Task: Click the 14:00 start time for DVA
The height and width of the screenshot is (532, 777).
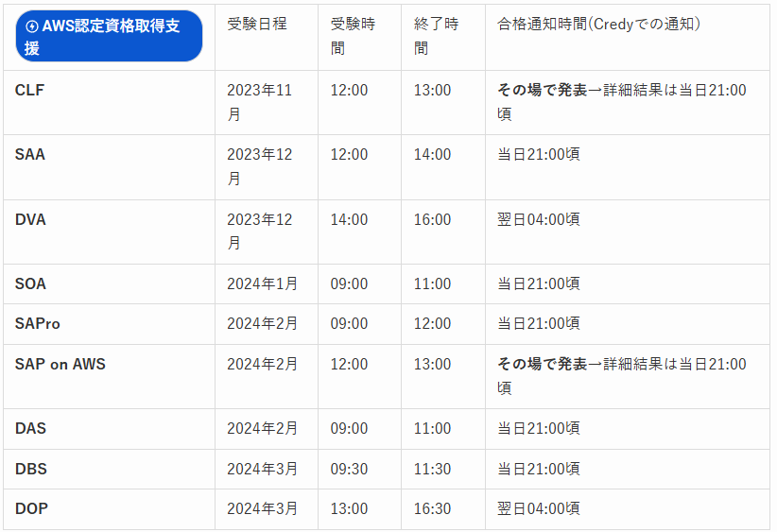Action: click(350, 219)
